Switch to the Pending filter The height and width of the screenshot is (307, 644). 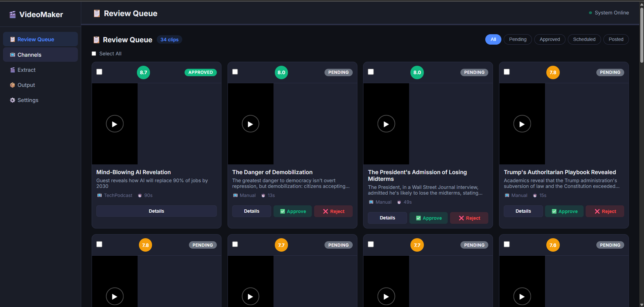point(517,39)
